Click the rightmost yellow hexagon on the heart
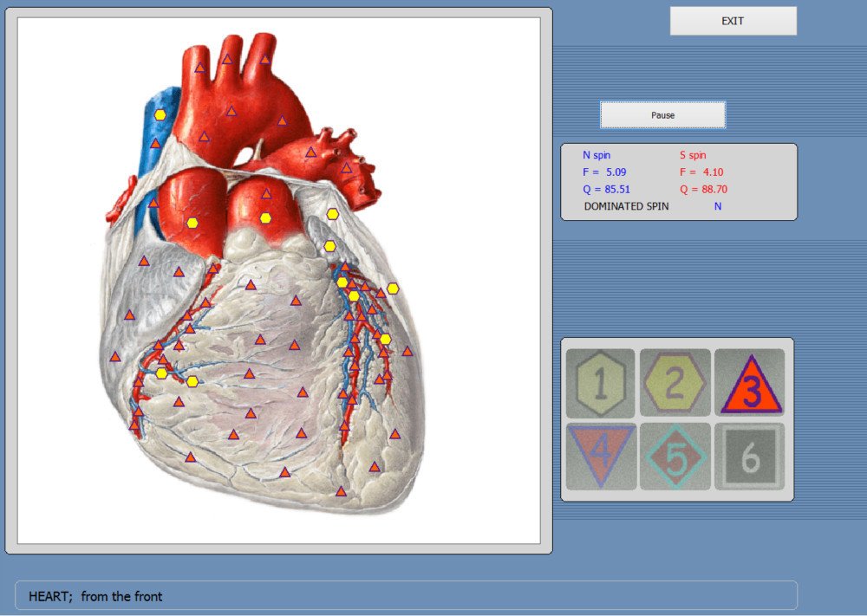The height and width of the screenshot is (616, 867). [x=393, y=288]
